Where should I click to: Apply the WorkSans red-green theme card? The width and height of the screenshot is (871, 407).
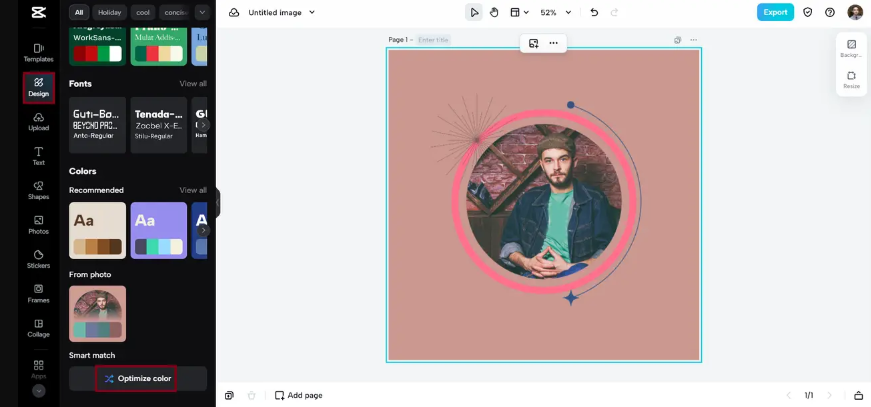coord(97,47)
